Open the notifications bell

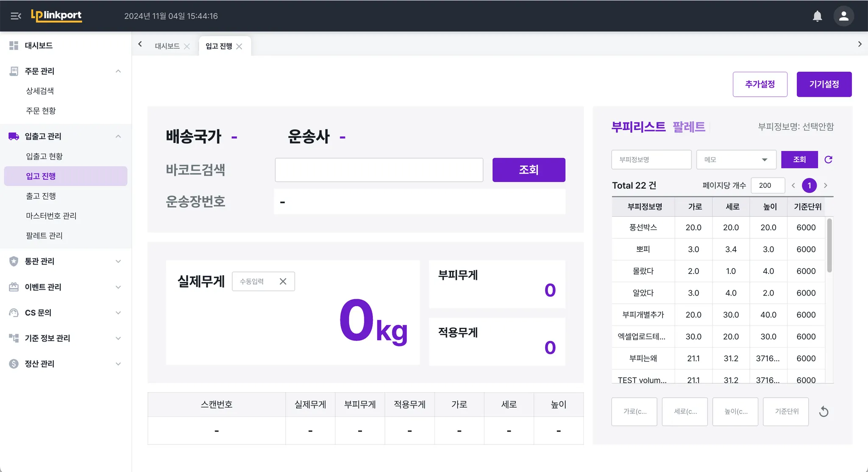click(817, 16)
